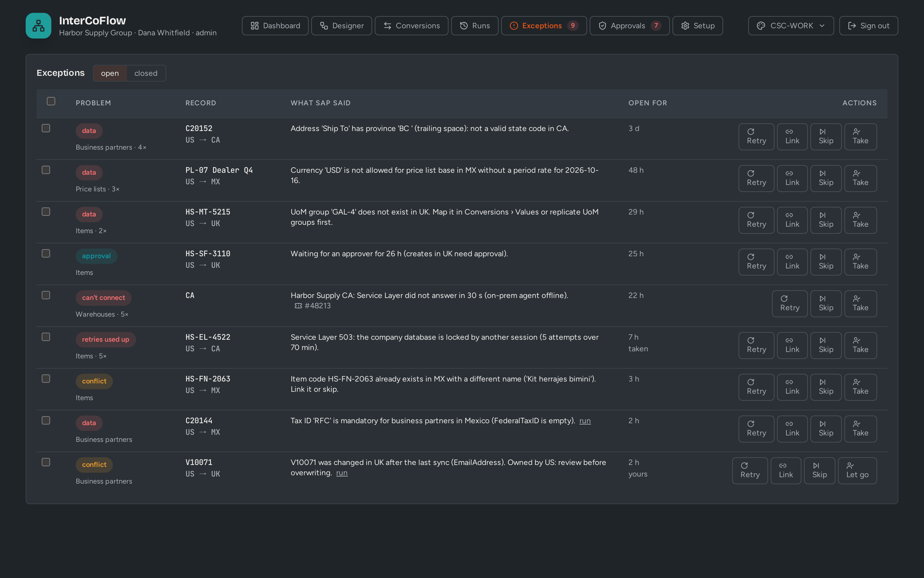Skip the HS-EL-4522 exception
The height and width of the screenshot is (578, 924).
pyautogui.click(x=826, y=345)
